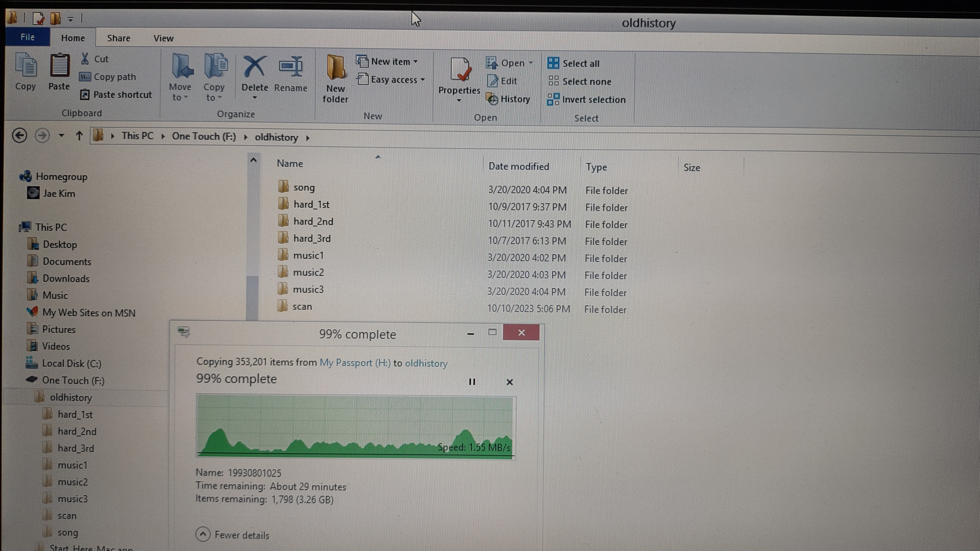
Task: Pause the file copy operation
Action: click(x=472, y=381)
